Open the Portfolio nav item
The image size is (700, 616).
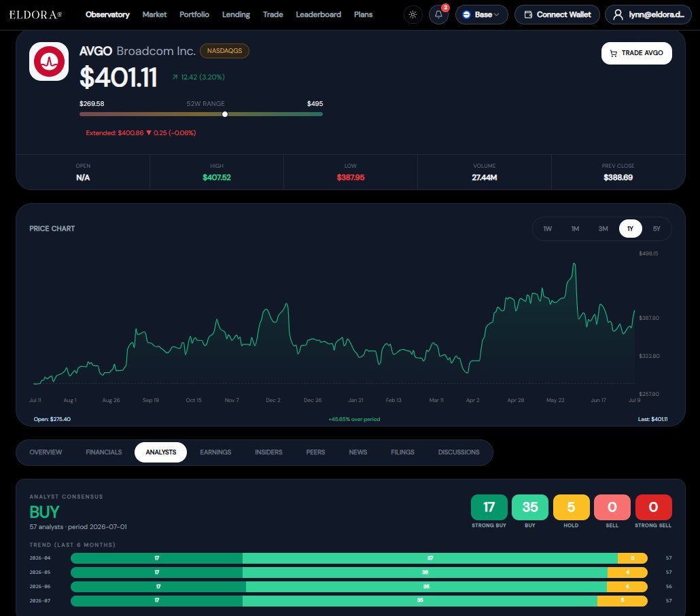(x=194, y=15)
